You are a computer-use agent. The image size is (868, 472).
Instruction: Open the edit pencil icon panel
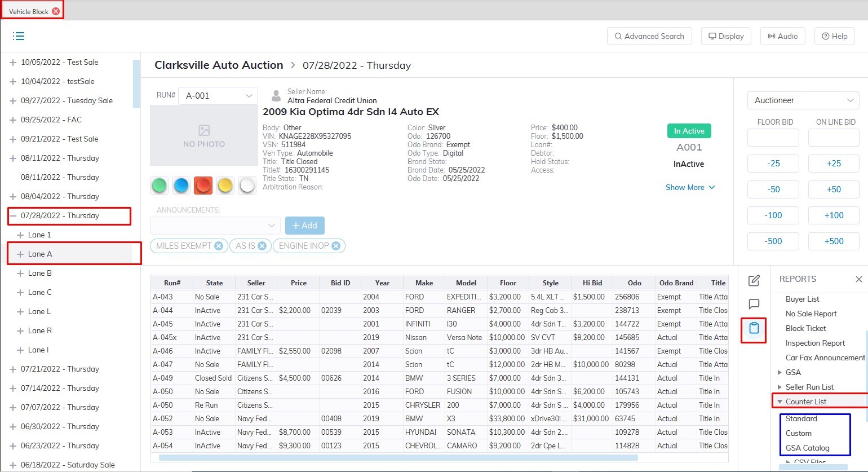[x=754, y=281]
